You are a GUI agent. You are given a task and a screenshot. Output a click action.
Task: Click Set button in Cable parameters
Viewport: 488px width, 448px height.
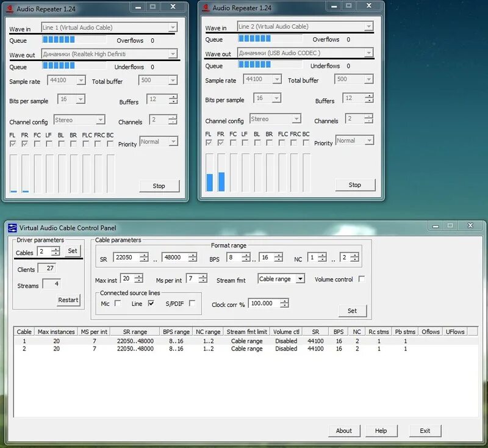click(x=353, y=311)
